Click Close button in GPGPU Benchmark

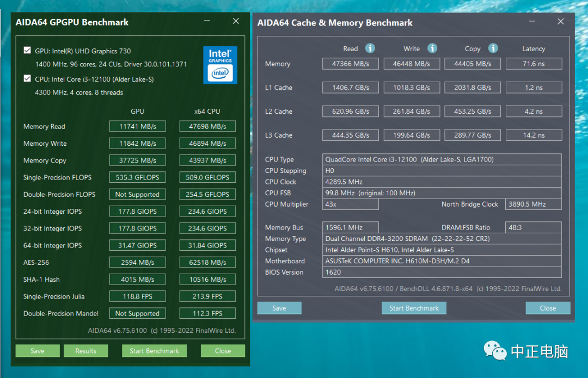tap(223, 351)
